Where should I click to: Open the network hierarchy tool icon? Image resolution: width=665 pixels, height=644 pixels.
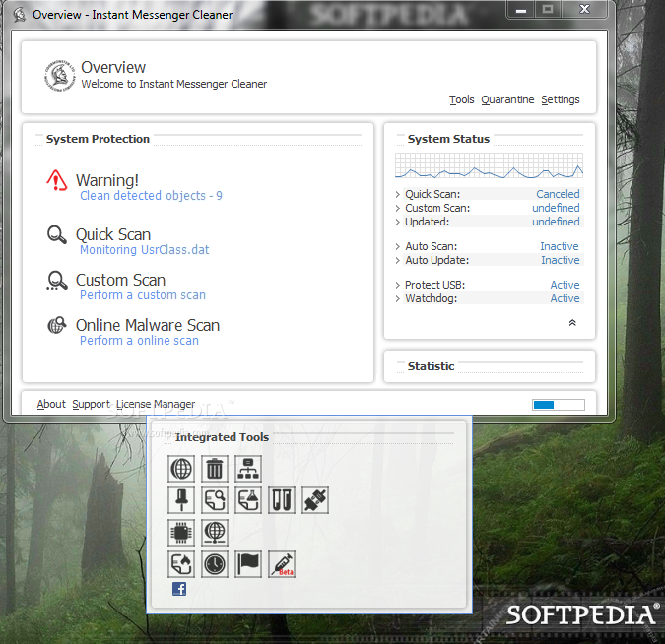pos(248,469)
